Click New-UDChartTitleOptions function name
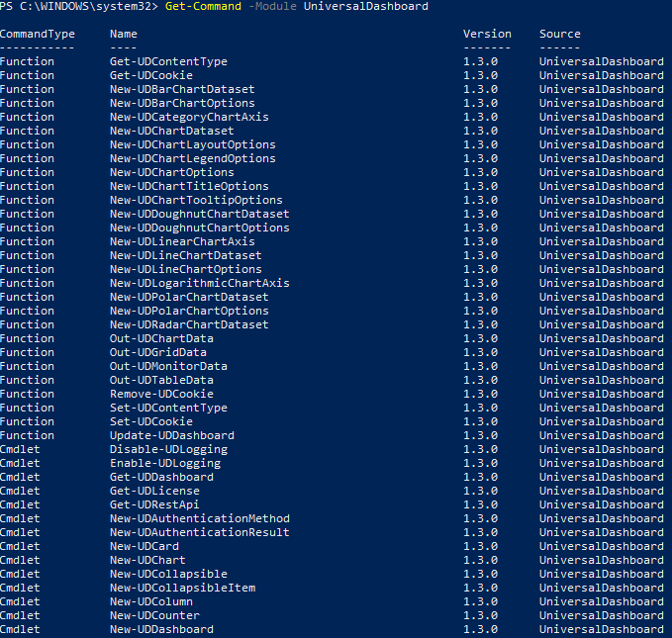 click(x=189, y=186)
